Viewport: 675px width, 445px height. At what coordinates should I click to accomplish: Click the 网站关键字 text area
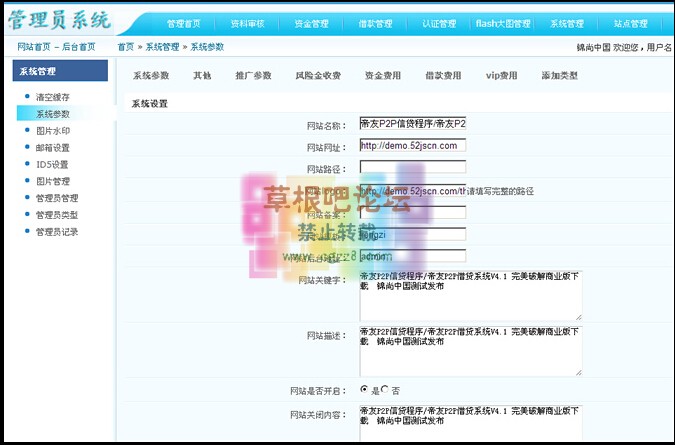(469, 294)
